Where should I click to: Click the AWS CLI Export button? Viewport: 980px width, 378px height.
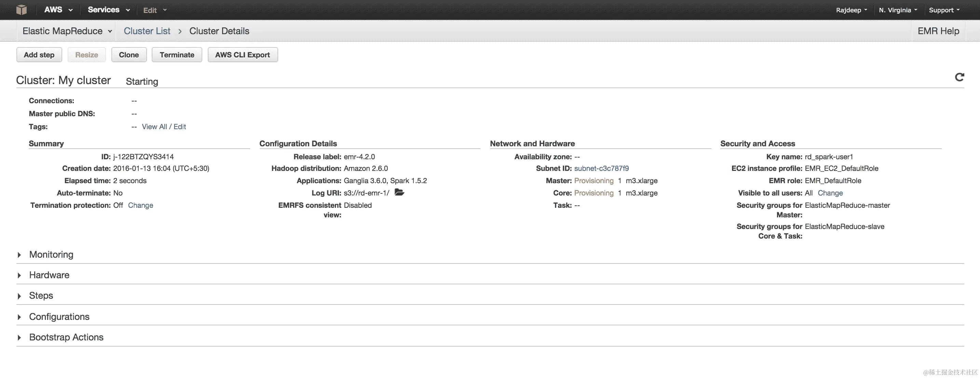[x=242, y=55]
